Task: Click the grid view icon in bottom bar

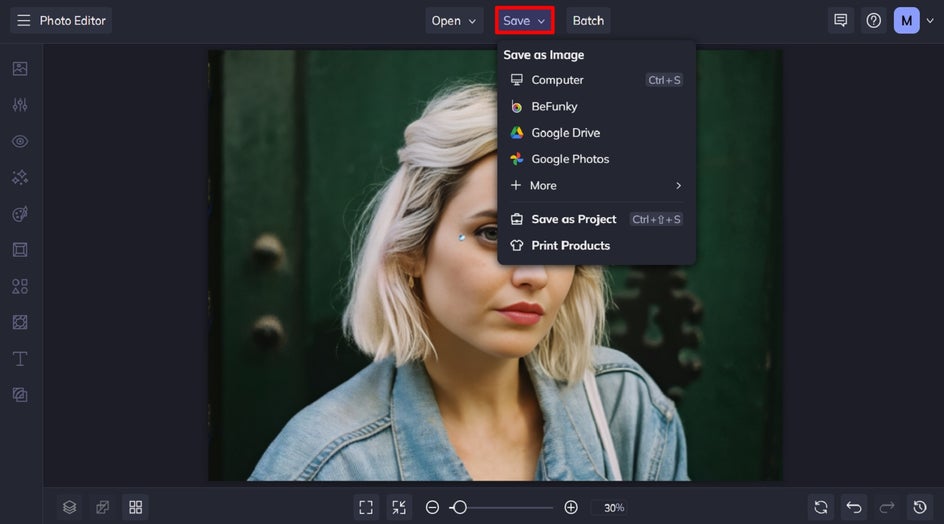Action: (135, 507)
